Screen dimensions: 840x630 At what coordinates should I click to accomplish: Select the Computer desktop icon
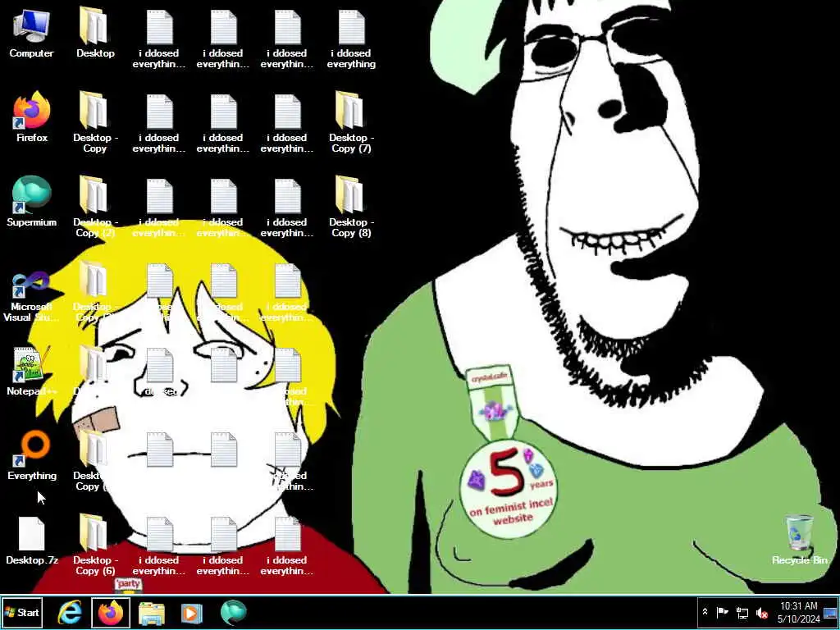tap(31, 34)
